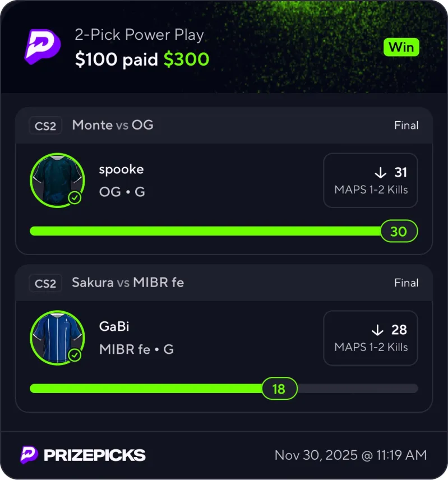The image size is (448, 480).
Task: Select the GaBi player name
Action: 114,327
